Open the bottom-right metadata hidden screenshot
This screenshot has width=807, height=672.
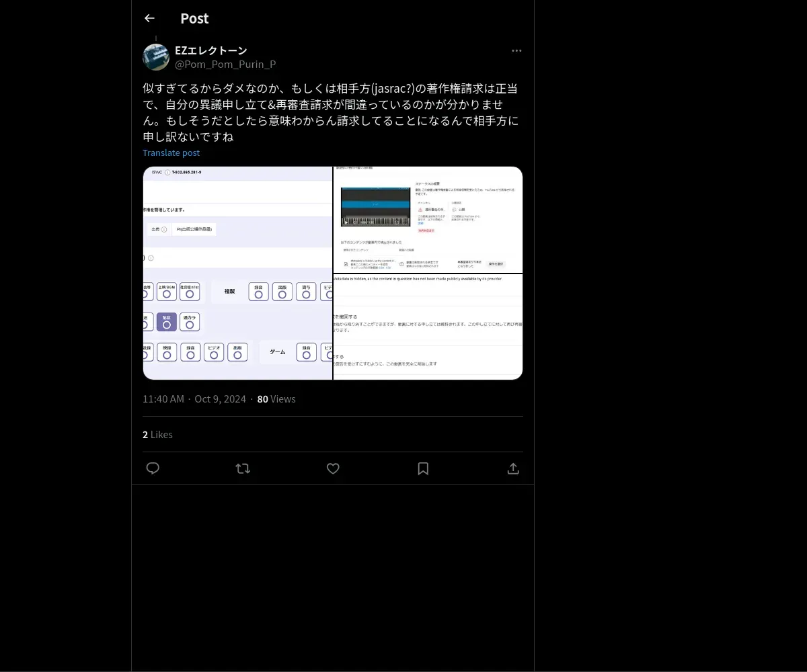[428, 327]
